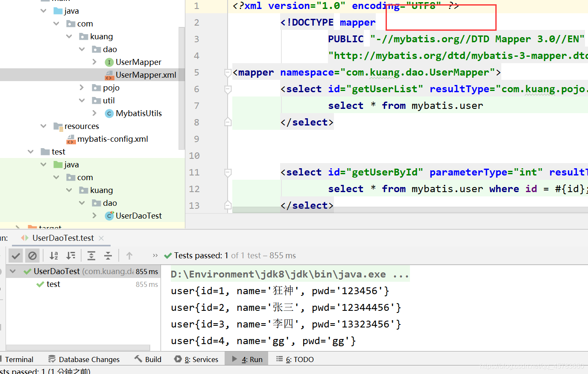Click the mybatis-config.xml file icon
This screenshot has width=588, height=374.
(70, 139)
